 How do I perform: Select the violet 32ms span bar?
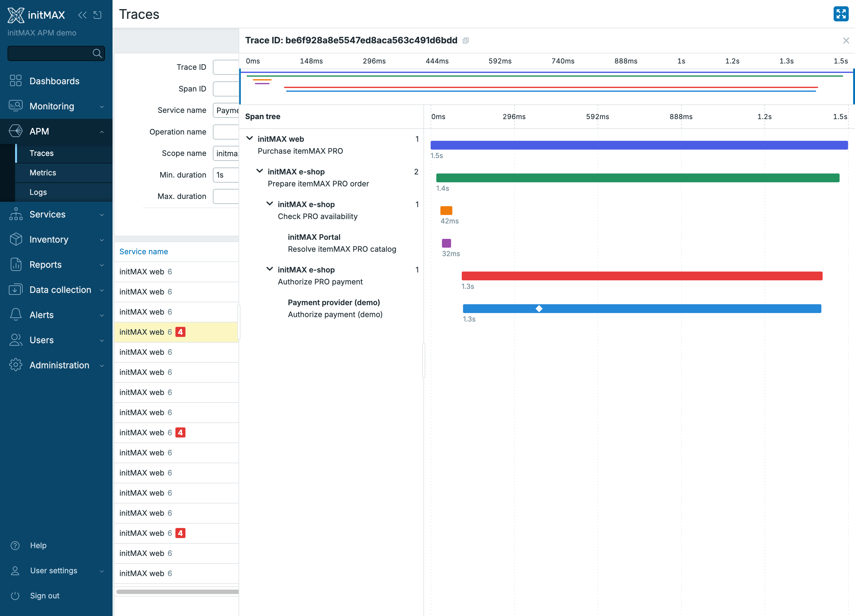[x=446, y=243]
